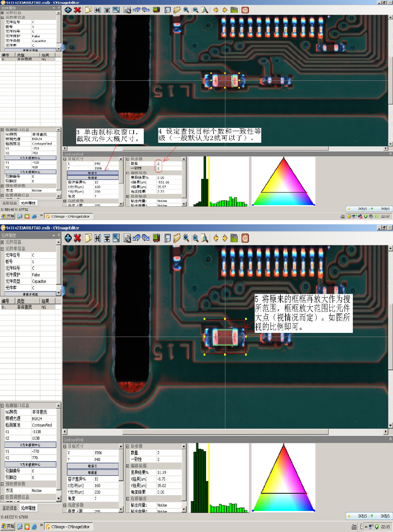Click the floppy save icon in lower window toolbar
The image size is (393, 532).
point(168,238)
